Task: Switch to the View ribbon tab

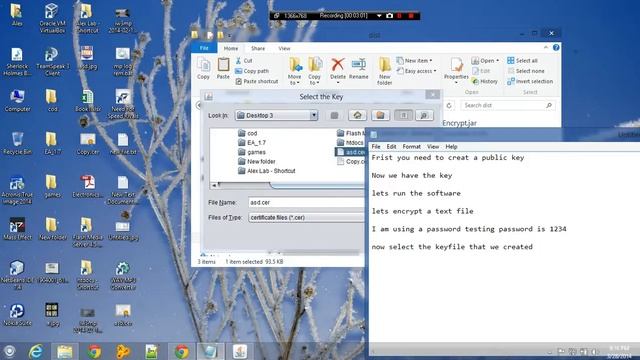Action: 284,48
